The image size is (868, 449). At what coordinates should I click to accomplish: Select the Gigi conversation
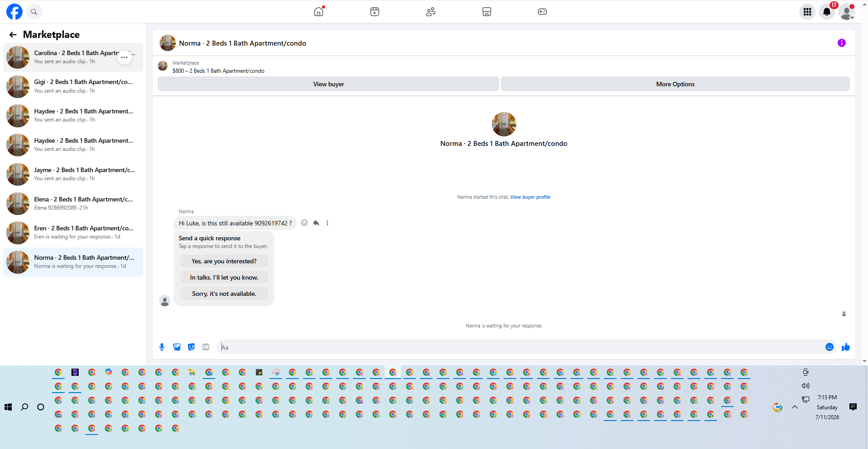[73, 86]
